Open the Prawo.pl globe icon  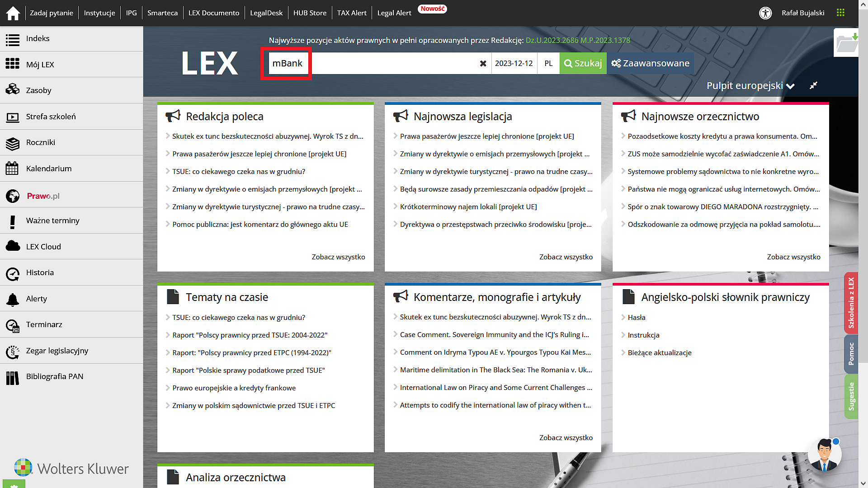click(x=13, y=196)
